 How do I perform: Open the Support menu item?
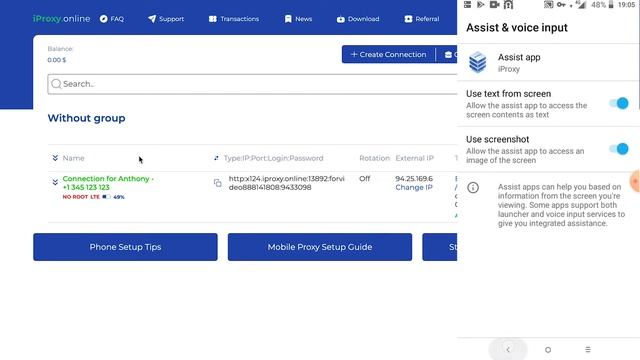click(x=166, y=19)
